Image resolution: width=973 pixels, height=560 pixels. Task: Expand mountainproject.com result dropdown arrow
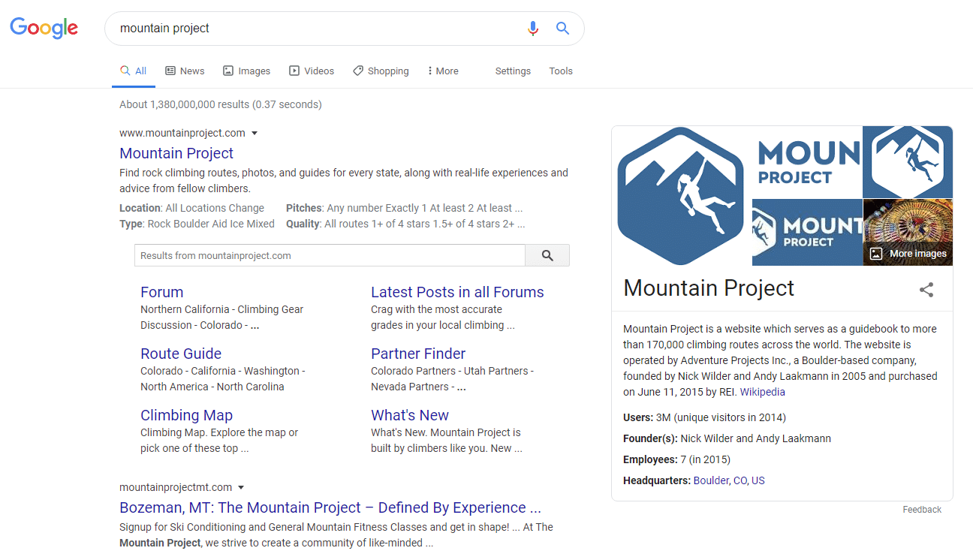pyautogui.click(x=255, y=134)
